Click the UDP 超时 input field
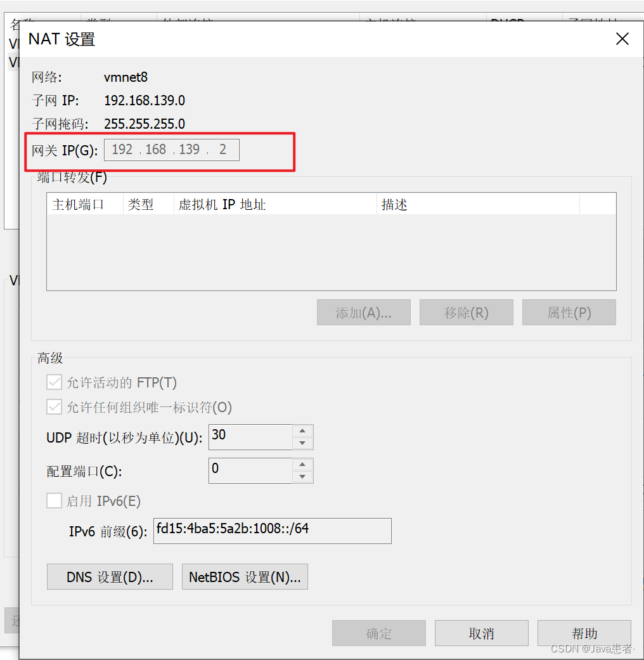Screen dimensions: 644x660 (x=250, y=437)
